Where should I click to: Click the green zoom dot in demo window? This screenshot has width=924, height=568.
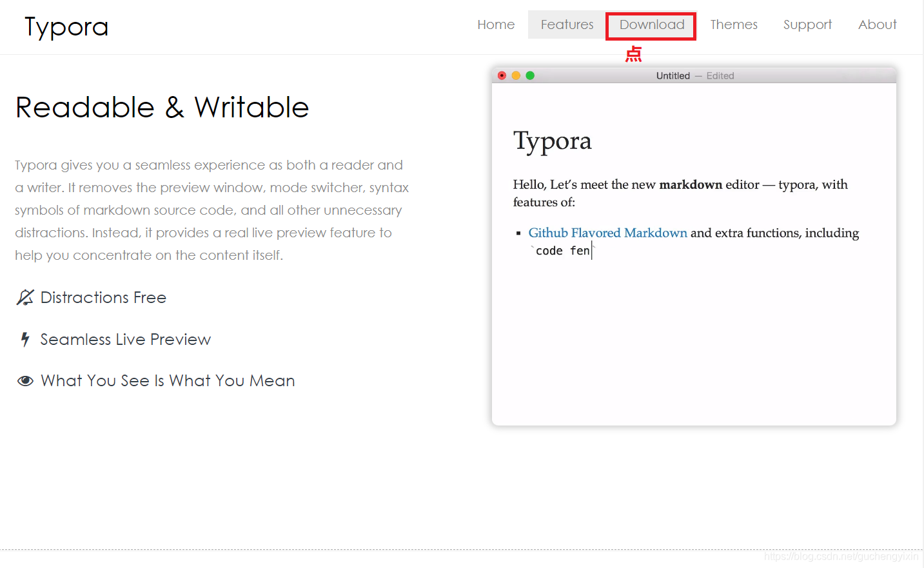[530, 75]
